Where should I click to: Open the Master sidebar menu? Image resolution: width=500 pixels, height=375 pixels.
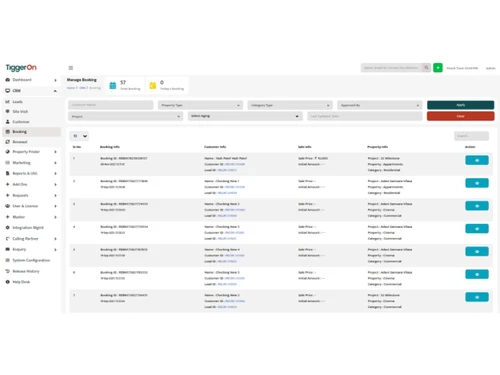pos(32,217)
